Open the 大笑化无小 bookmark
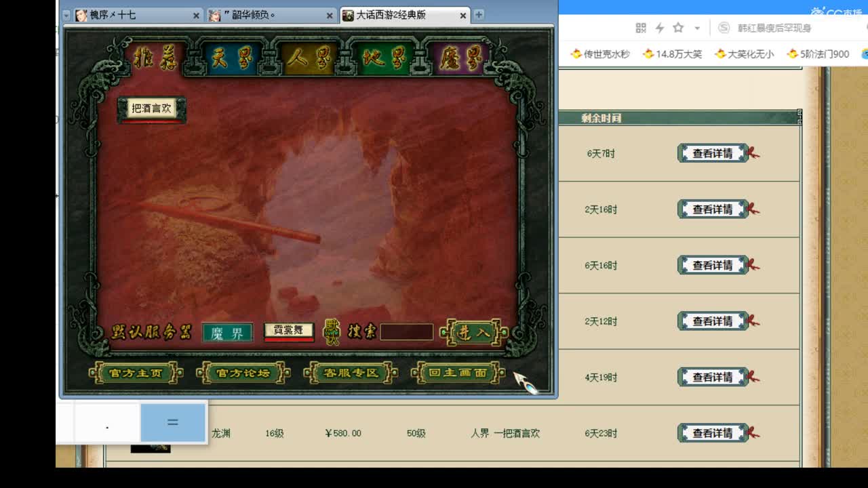The image size is (868, 488). pyautogui.click(x=744, y=54)
